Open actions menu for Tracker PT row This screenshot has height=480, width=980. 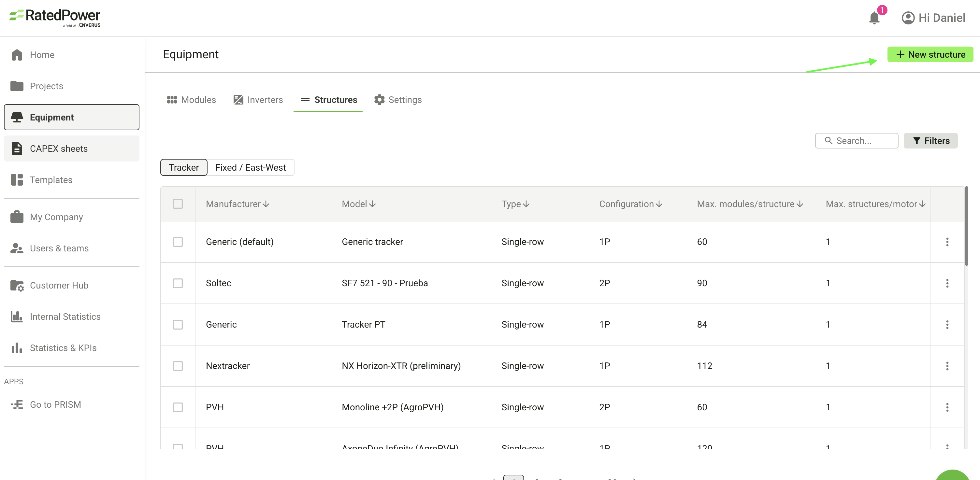947,324
